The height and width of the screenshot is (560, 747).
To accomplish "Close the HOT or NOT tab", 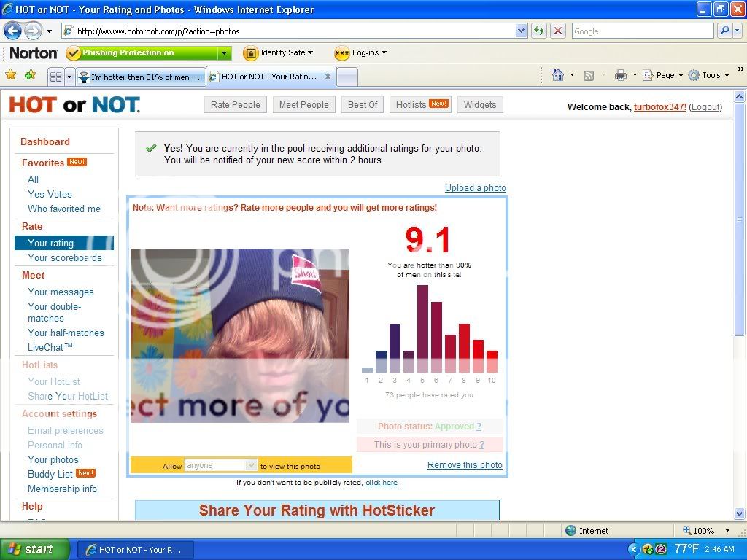I will pyautogui.click(x=328, y=77).
